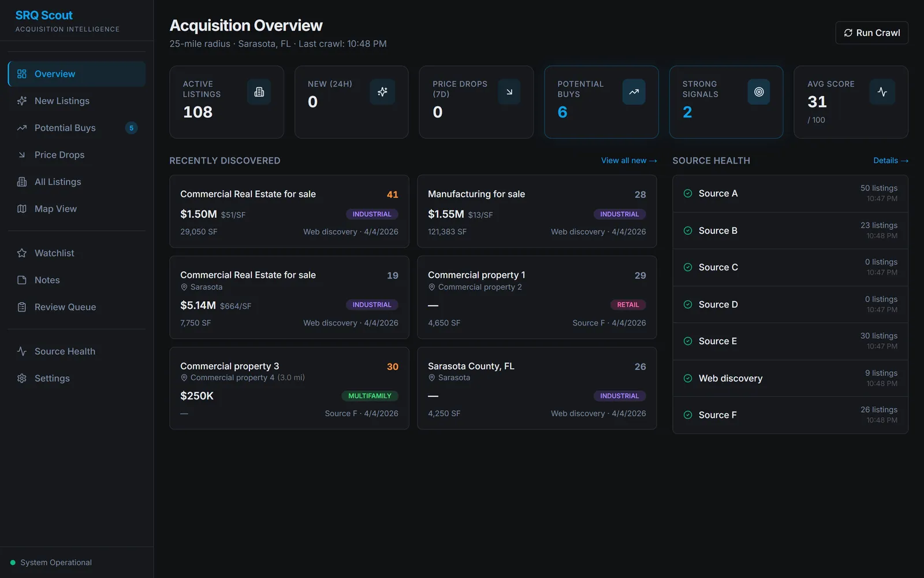Click the Source Health pulse icon in the sidebar

[x=22, y=351]
